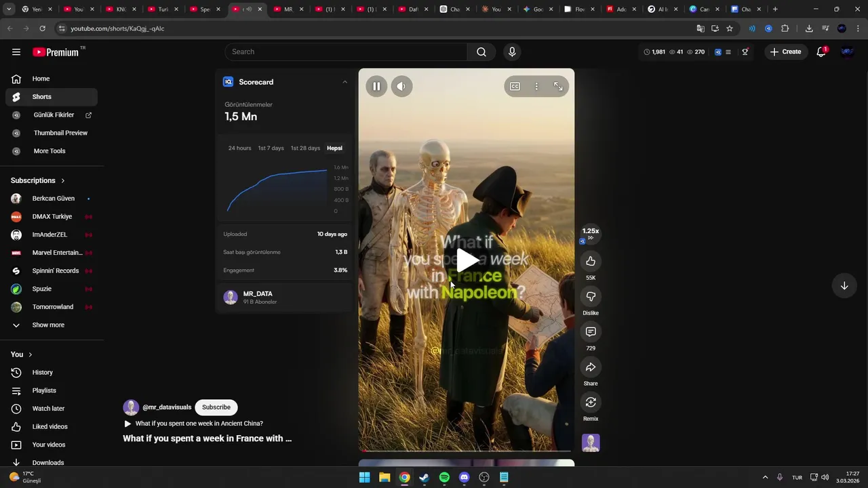Dislike the Short

[591, 297]
